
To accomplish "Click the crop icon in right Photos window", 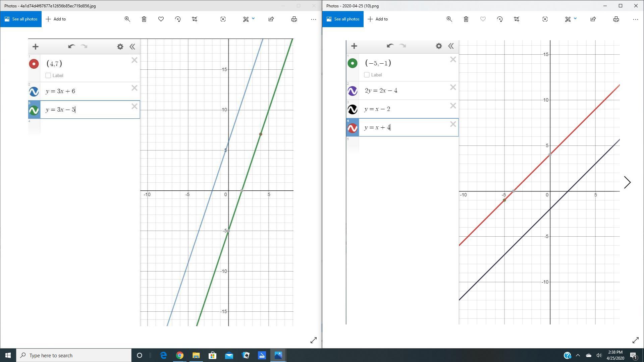I will [517, 19].
